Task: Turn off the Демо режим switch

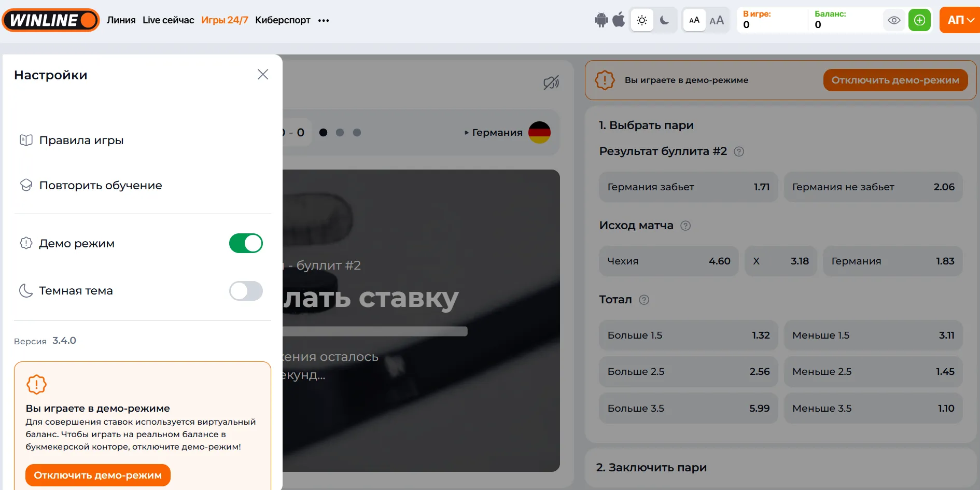Action: click(x=246, y=243)
